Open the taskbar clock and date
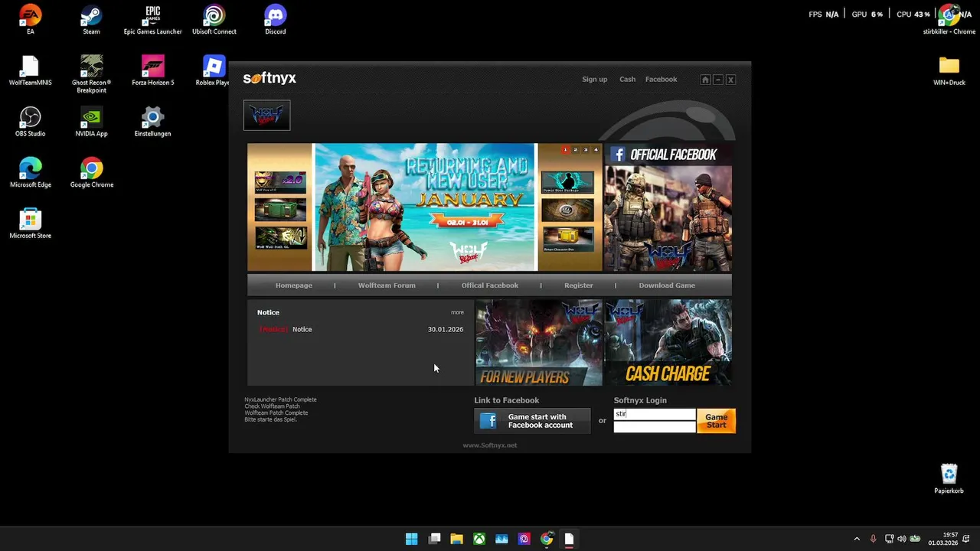 (943, 539)
